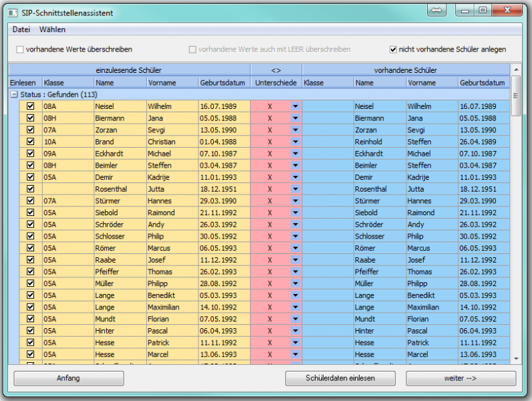Click the vertical scrollbar thumb
This screenshot has width=532, height=401.
[516, 96]
